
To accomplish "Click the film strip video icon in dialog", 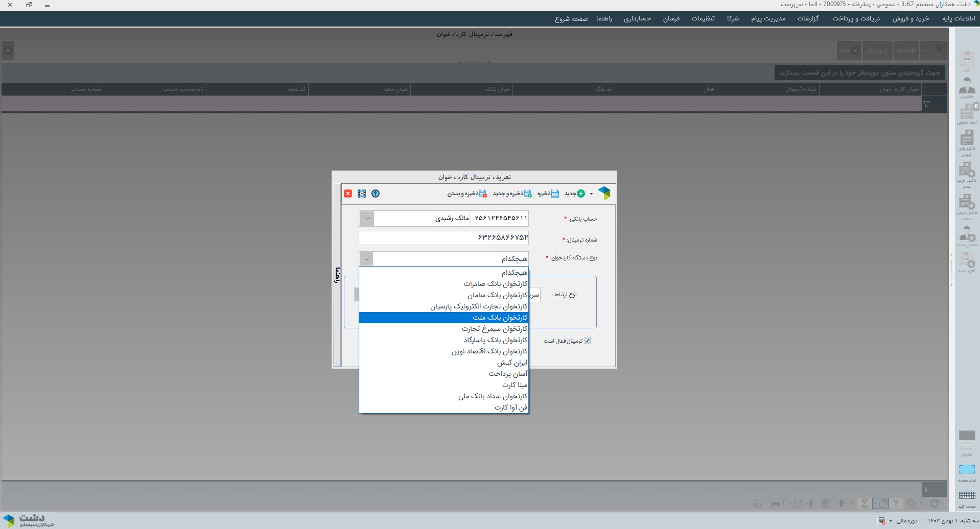I will [x=362, y=194].
